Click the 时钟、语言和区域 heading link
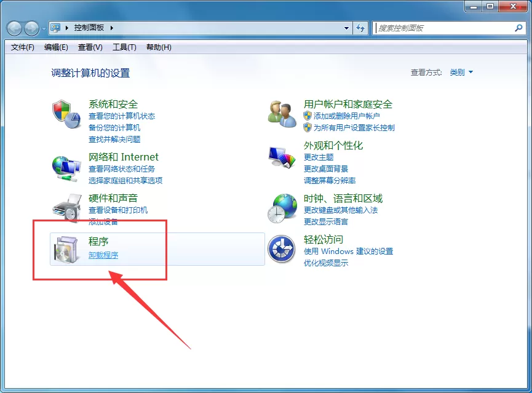This screenshot has width=532, height=393. pos(343,198)
